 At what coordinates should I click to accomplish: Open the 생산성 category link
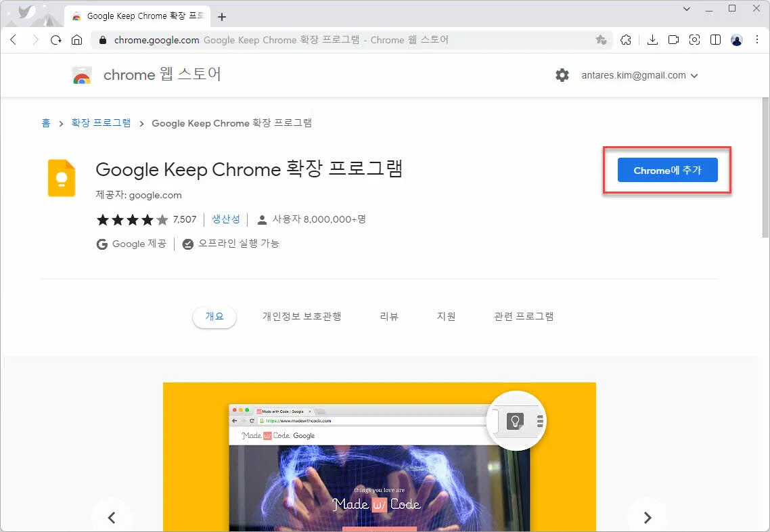[226, 219]
